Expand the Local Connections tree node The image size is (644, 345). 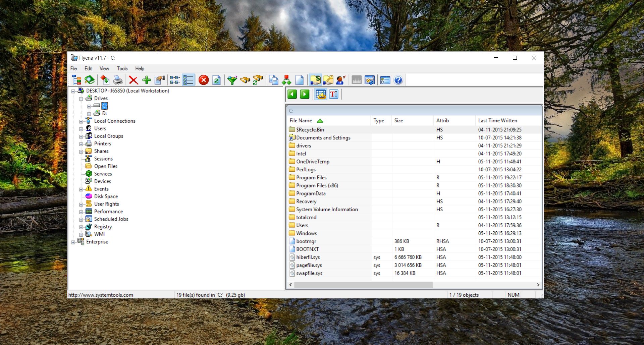coord(81,121)
